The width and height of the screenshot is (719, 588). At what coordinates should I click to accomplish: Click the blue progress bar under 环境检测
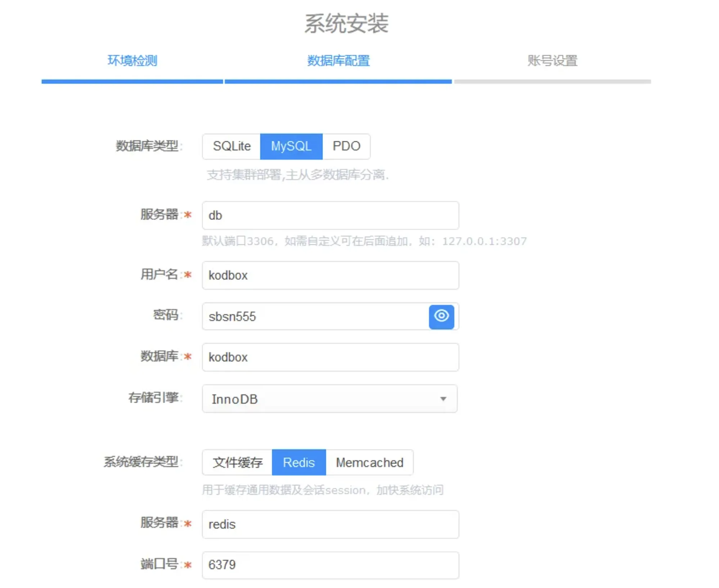point(132,82)
